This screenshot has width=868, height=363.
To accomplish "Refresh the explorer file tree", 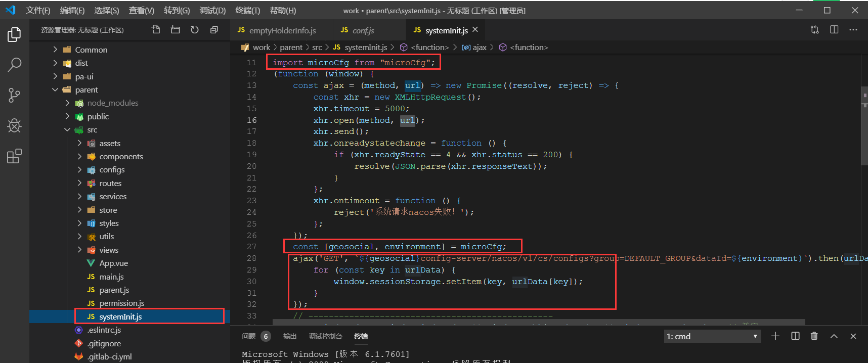I will [195, 30].
